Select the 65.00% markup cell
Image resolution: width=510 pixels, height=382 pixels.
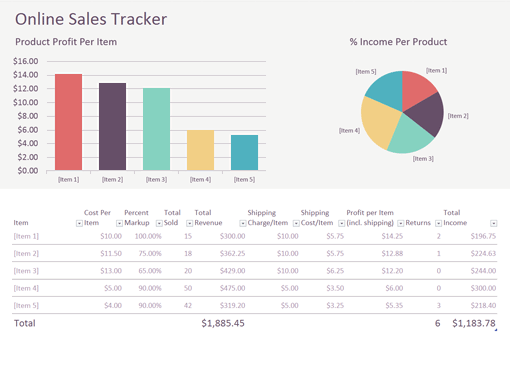150,271
